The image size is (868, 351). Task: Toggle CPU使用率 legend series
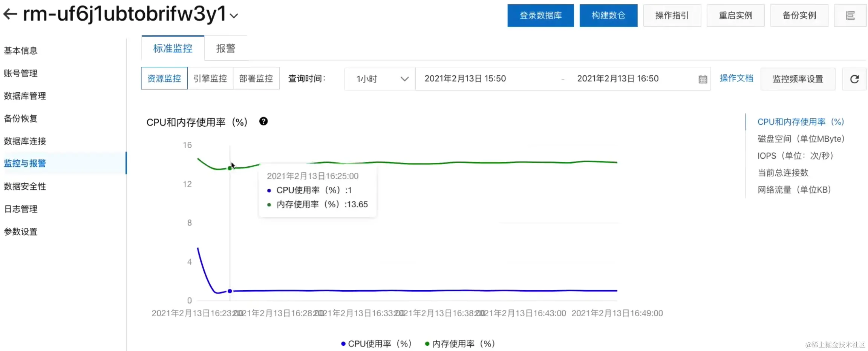point(376,343)
